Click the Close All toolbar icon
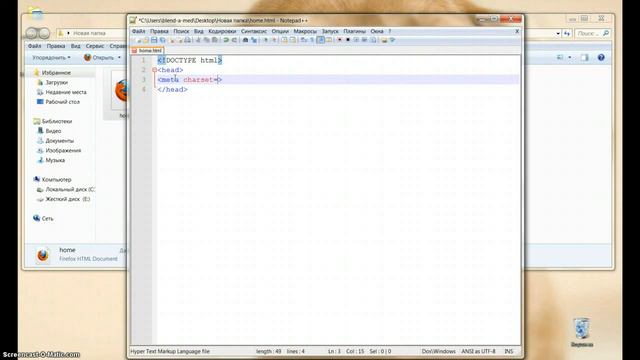This screenshot has height=360, width=640. (x=180, y=40)
